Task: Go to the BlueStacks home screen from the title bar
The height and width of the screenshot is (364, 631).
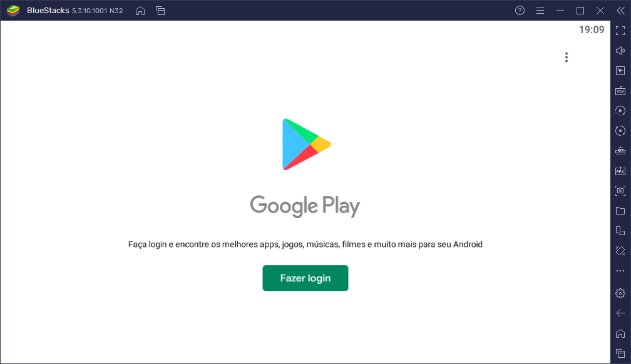Action: pyautogui.click(x=140, y=11)
